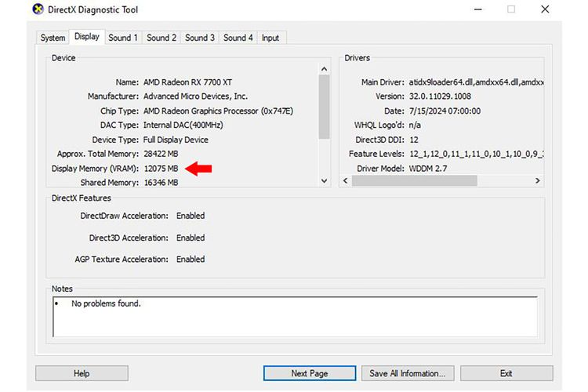Select the Display tab
The image size is (588, 392).
pos(87,37)
